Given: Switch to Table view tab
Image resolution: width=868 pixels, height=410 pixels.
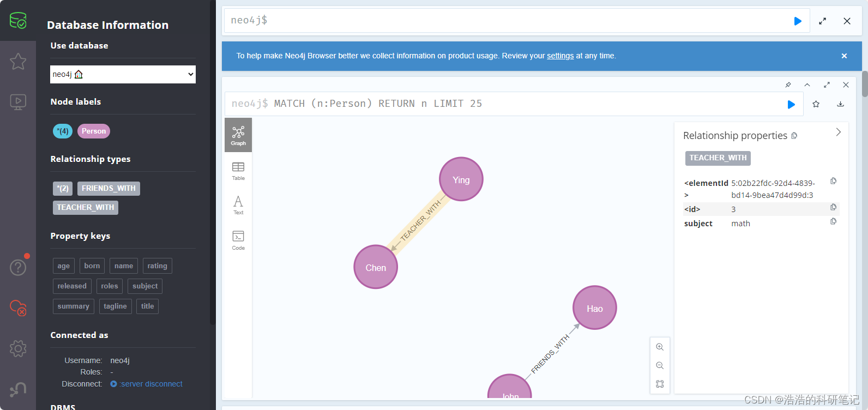Looking at the screenshot, I should 238,171.
